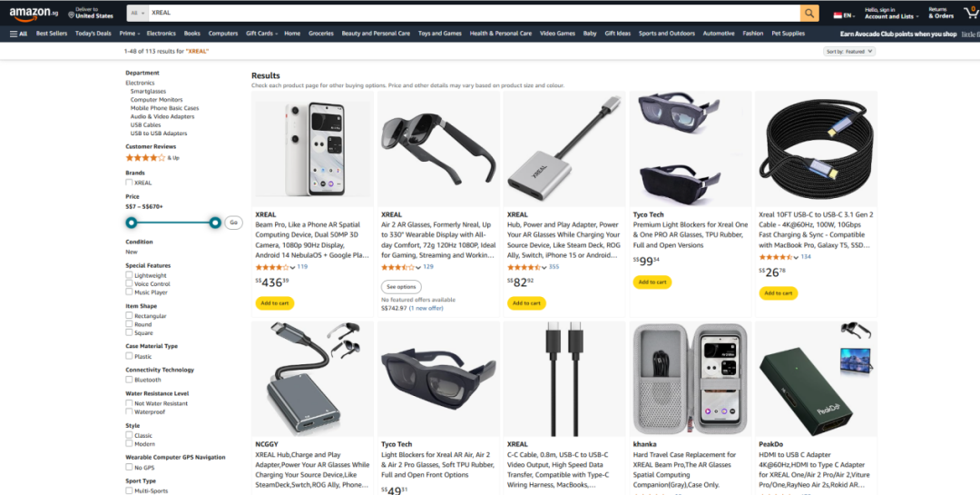Click the orange search magnifier button
The width and height of the screenshot is (980, 495).
pyautogui.click(x=809, y=13)
